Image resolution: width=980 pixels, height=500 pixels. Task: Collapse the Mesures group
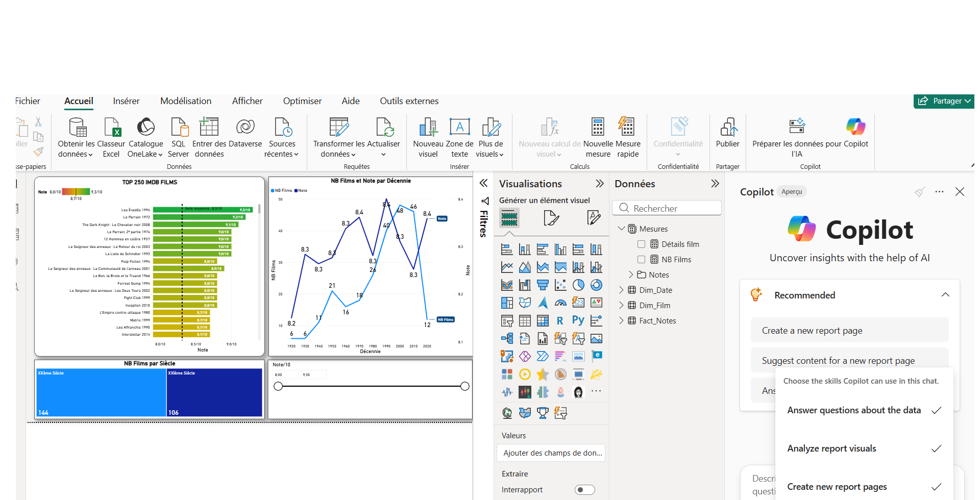(x=621, y=229)
